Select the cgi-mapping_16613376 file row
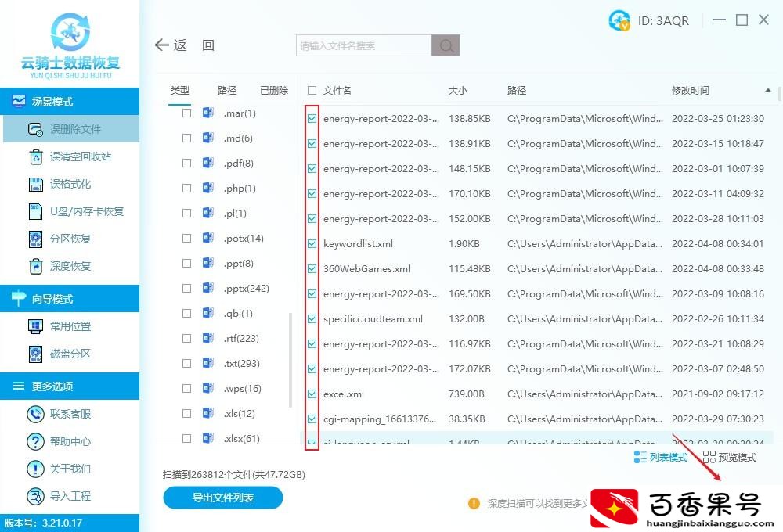Image resolution: width=783 pixels, height=532 pixels. pyautogui.click(x=537, y=419)
